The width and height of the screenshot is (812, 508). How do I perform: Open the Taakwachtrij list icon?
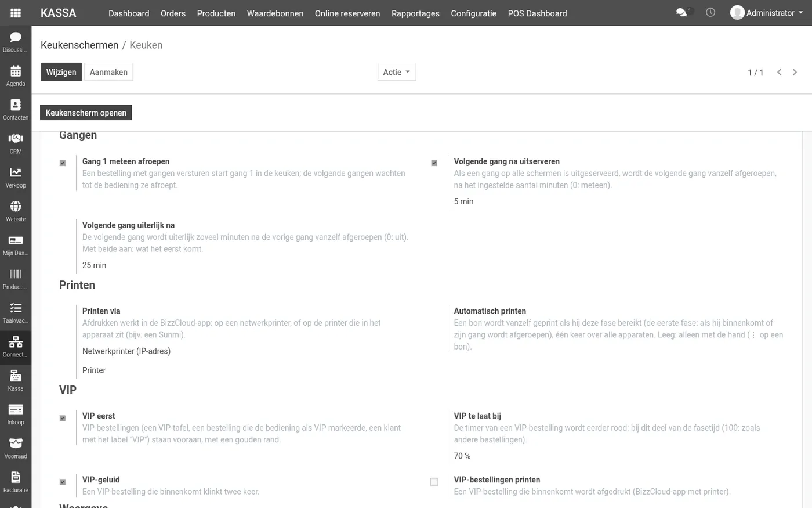click(16, 312)
